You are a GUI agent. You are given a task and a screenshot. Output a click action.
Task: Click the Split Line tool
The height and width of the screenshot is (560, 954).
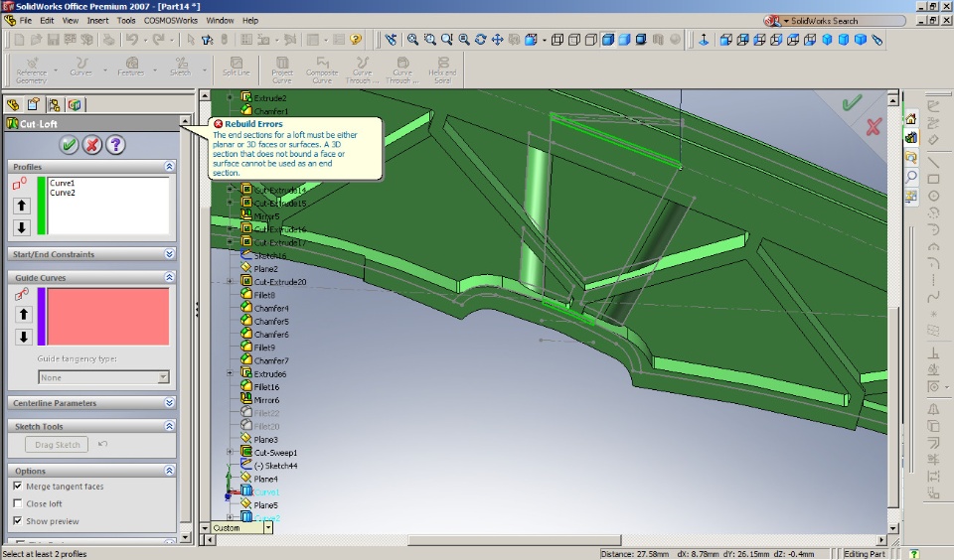[x=237, y=67]
